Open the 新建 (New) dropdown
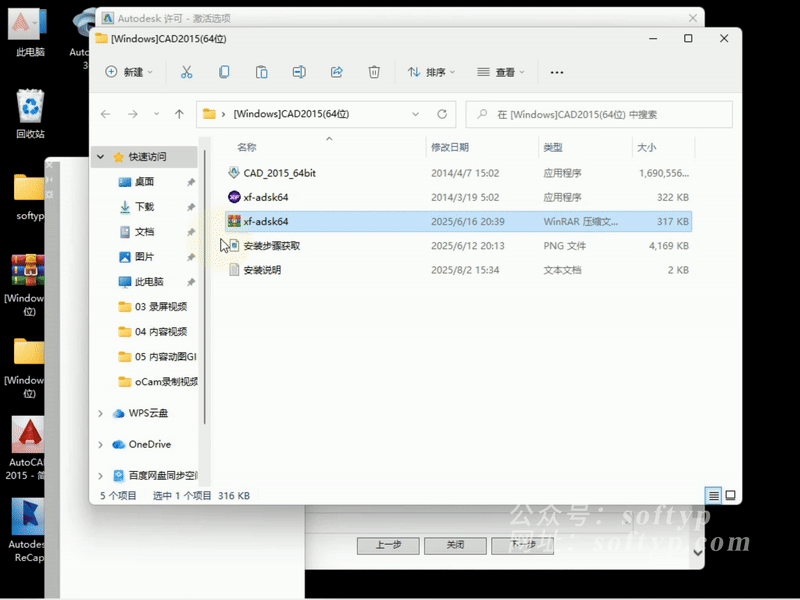 pyautogui.click(x=129, y=72)
